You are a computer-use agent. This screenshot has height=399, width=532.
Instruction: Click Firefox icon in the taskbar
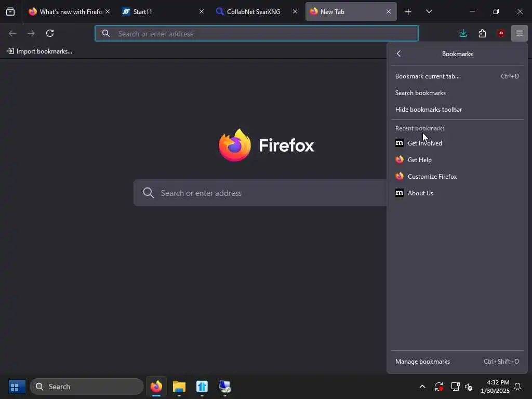[x=156, y=387]
